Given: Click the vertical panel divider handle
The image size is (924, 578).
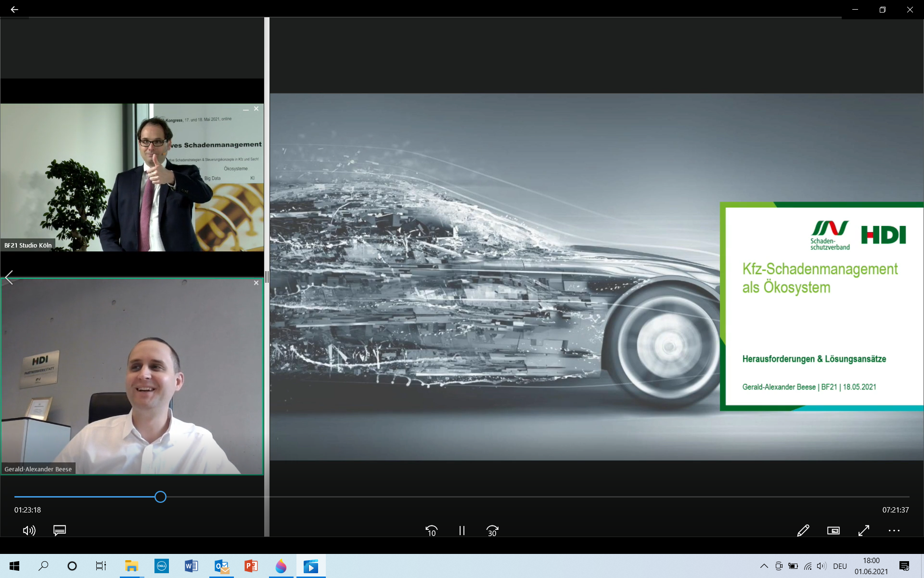Looking at the screenshot, I should point(267,277).
